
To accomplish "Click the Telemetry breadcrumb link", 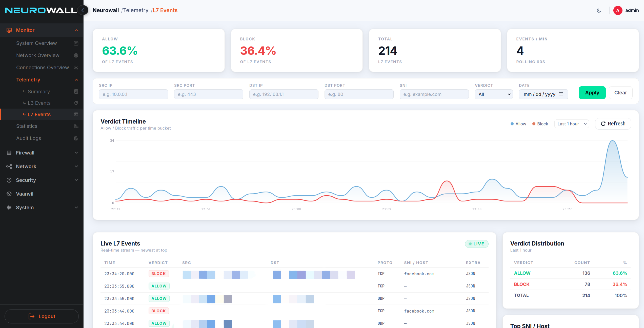I will (136, 10).
